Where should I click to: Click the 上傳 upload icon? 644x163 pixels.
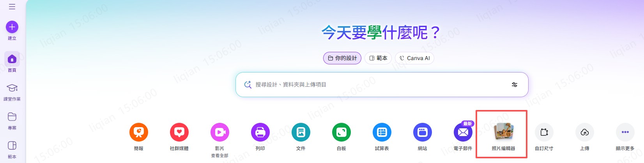click(585, 133)
